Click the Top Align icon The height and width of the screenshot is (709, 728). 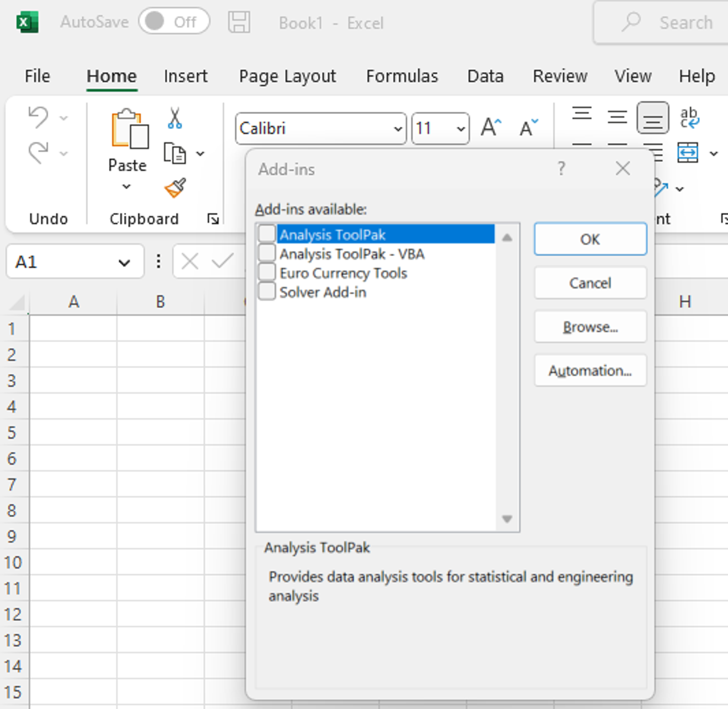pos(582,113)
